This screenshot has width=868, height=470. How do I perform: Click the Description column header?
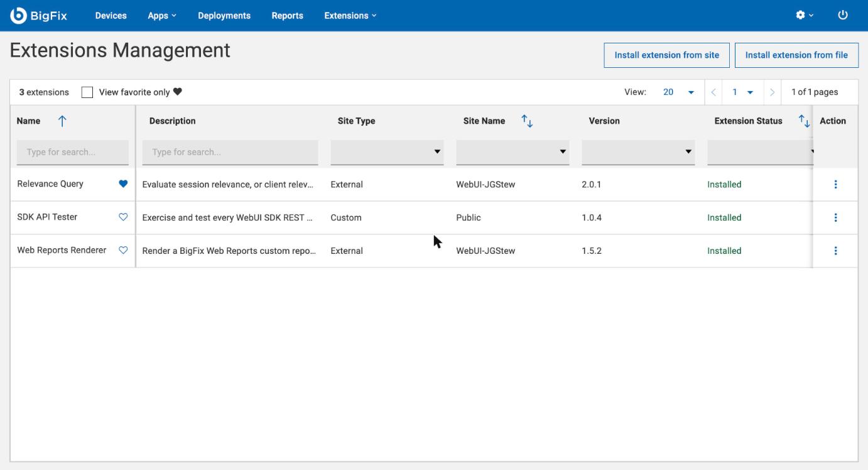[172, 121]
